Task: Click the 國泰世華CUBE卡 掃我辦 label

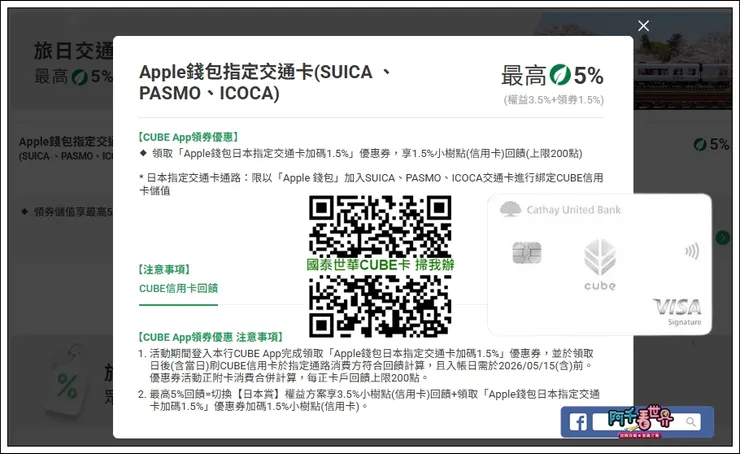Action: point(380,265)
